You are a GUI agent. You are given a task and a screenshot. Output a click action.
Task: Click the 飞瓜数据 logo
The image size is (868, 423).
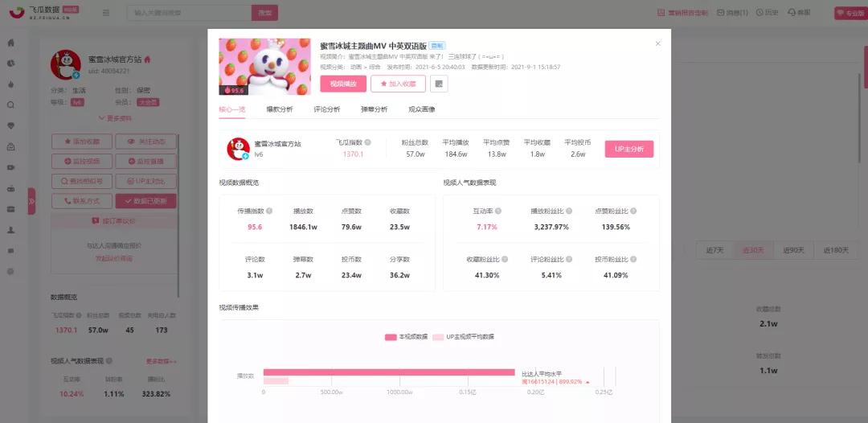tap(45, 12)
